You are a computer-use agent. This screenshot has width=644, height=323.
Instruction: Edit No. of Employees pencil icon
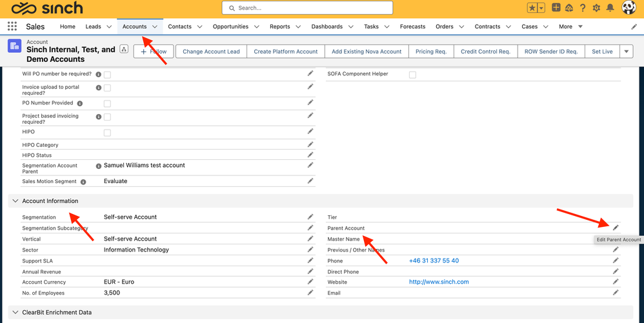[x=310, y=292]
